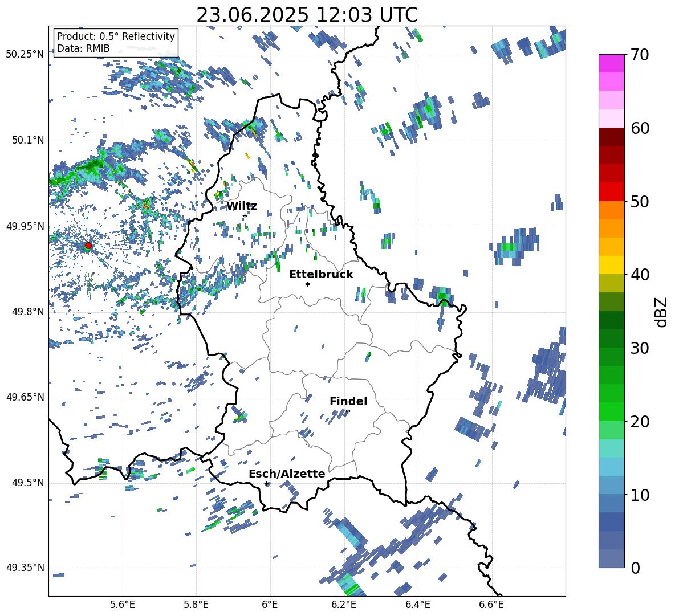
Task: Click the colorbar tick value 70
Action: click(639, 55)
